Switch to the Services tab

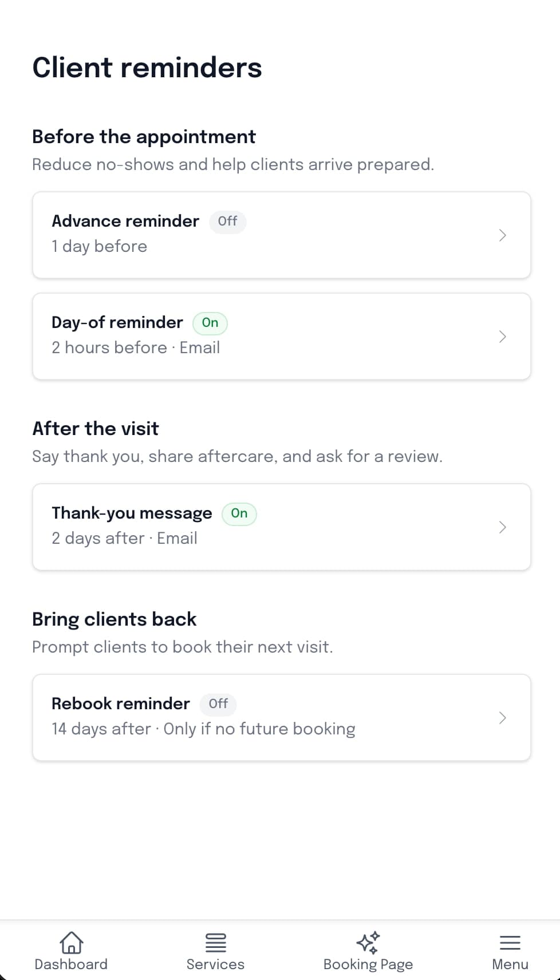[215, 950]
